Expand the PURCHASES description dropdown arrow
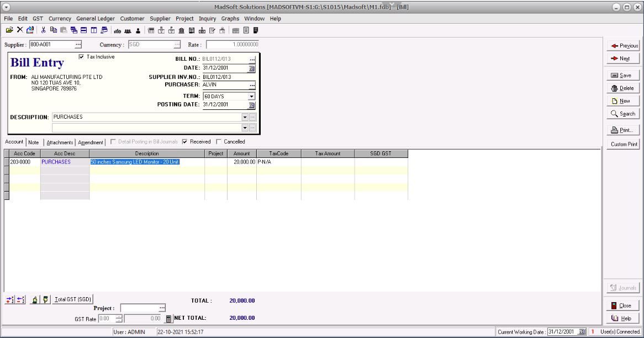The height and width of the screenshot is (338, 644). pyautogui.click(x=245, y=117)
